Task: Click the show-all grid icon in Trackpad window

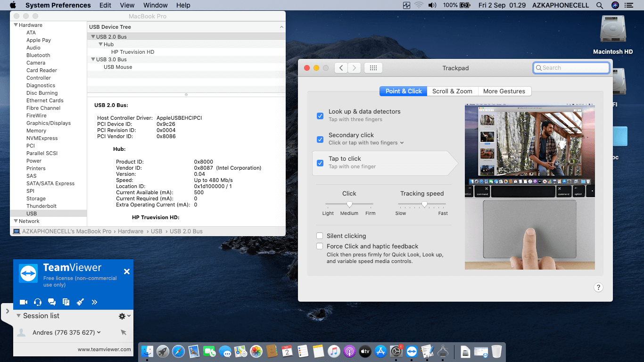Action: (373, 68)
